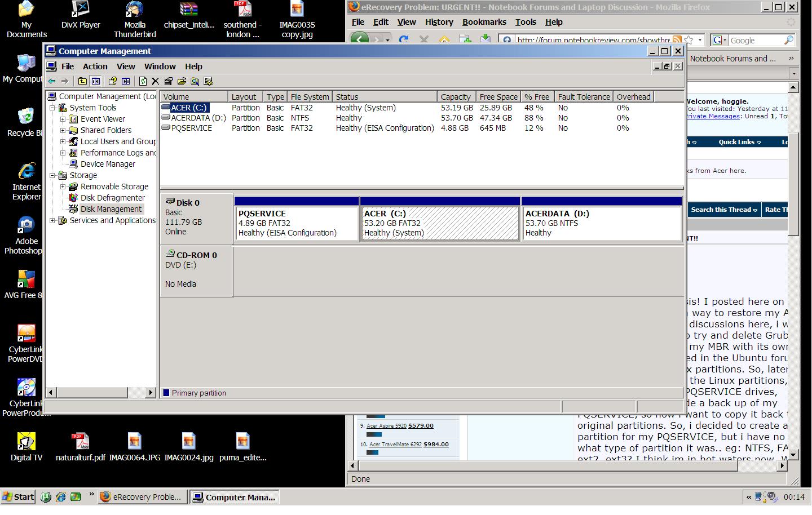
Task: Open Mozilla Thunderbird desktop icon
Action: point(134,20)
